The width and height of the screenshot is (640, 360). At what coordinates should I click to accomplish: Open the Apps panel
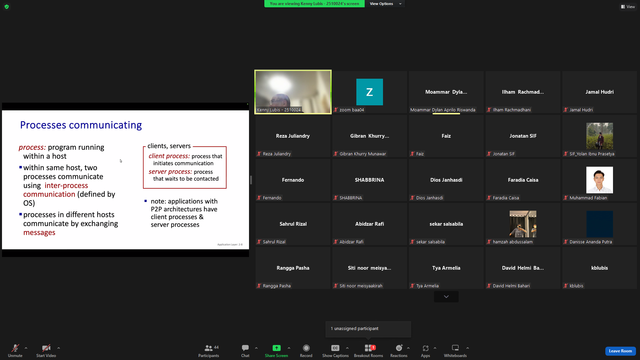[x=425, y=350]
